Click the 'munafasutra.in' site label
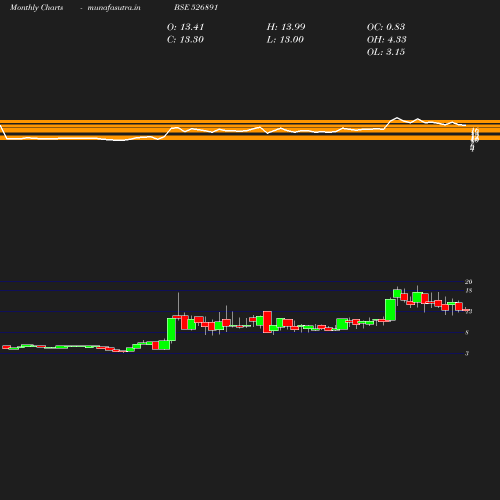This screenshot has height=500, width=500. tap(114, 7)
